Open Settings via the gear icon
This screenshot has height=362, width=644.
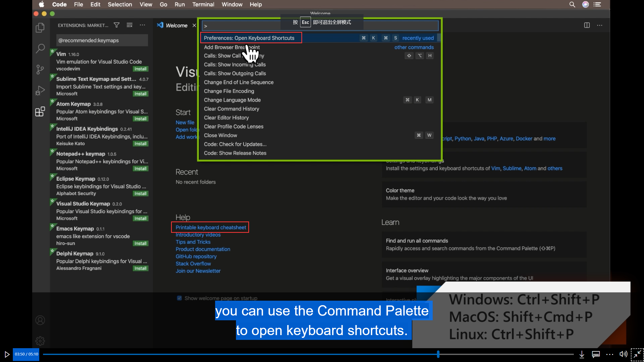click(x=40, y=341)
